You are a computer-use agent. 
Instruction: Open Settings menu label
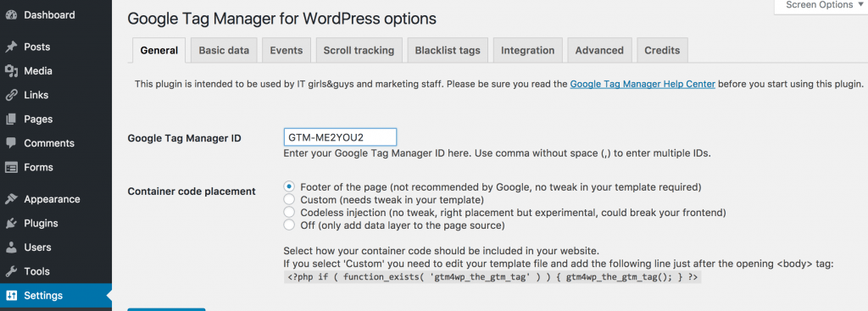43,296
